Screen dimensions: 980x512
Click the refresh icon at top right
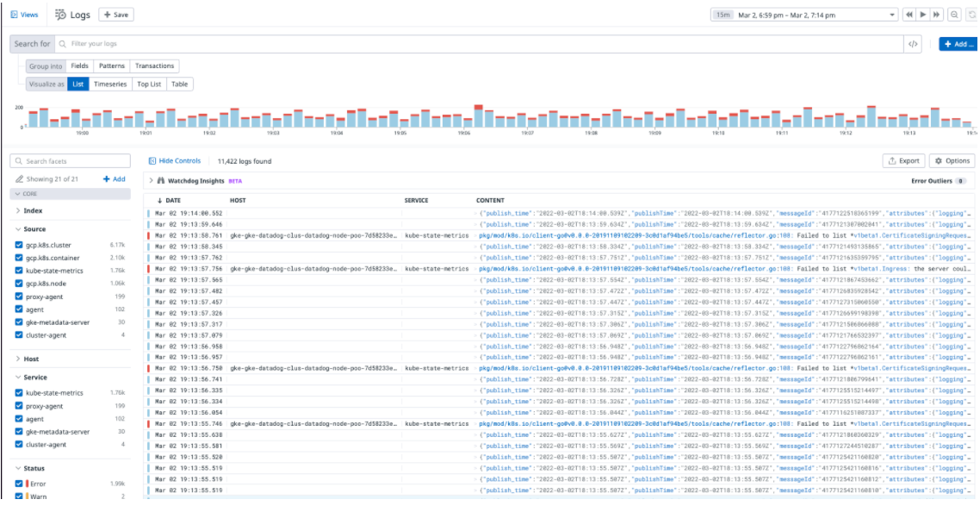[x=972, y=15]
